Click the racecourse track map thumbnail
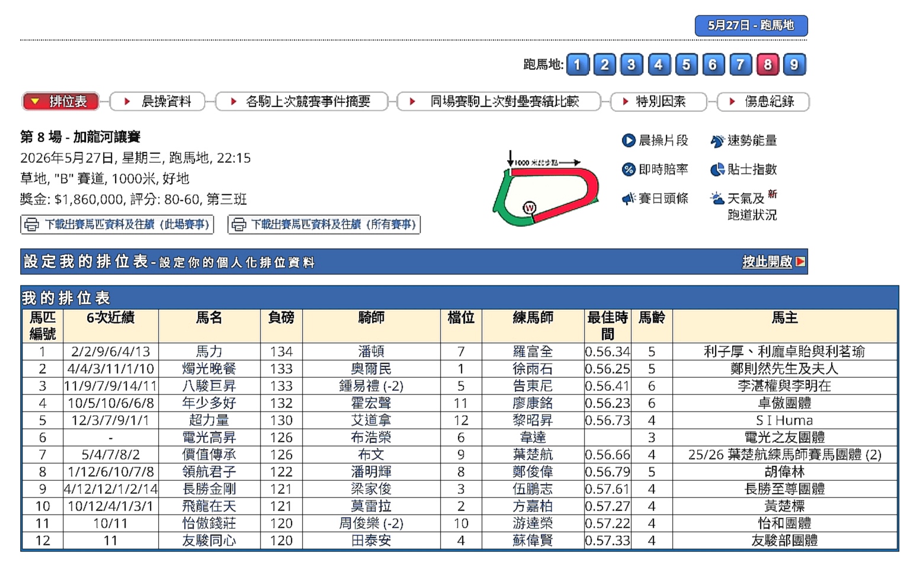Screen dimensions: 924x562 545,189
